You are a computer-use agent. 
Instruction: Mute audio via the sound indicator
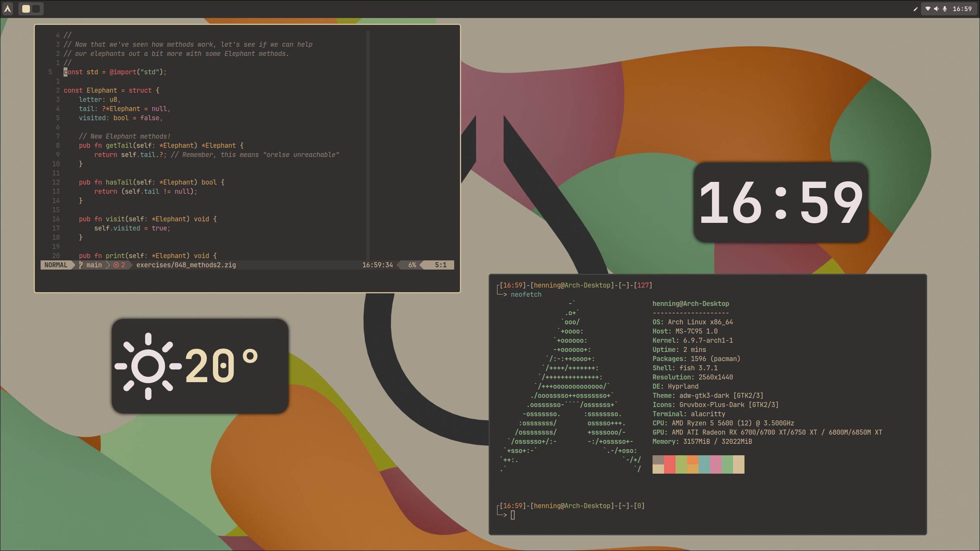pos(936,9)
